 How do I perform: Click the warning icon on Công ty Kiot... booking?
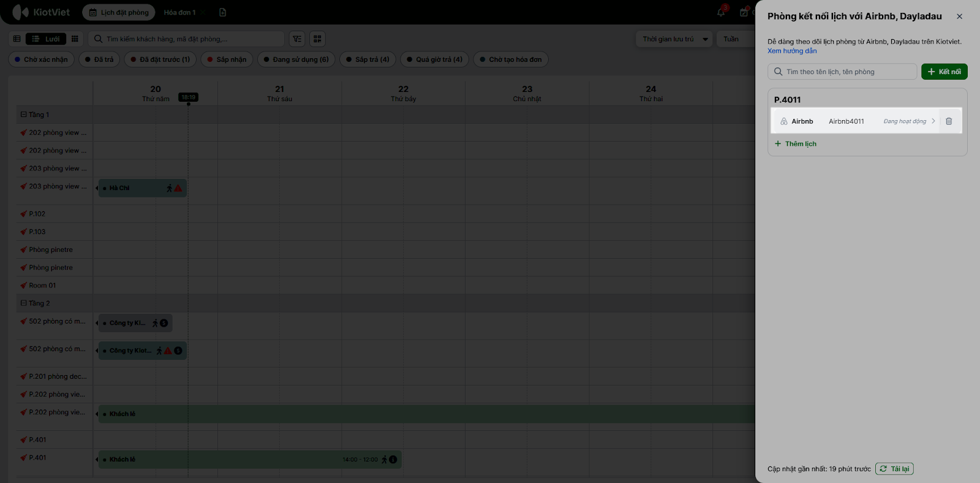pyautogui.click(x=168, y=351)
